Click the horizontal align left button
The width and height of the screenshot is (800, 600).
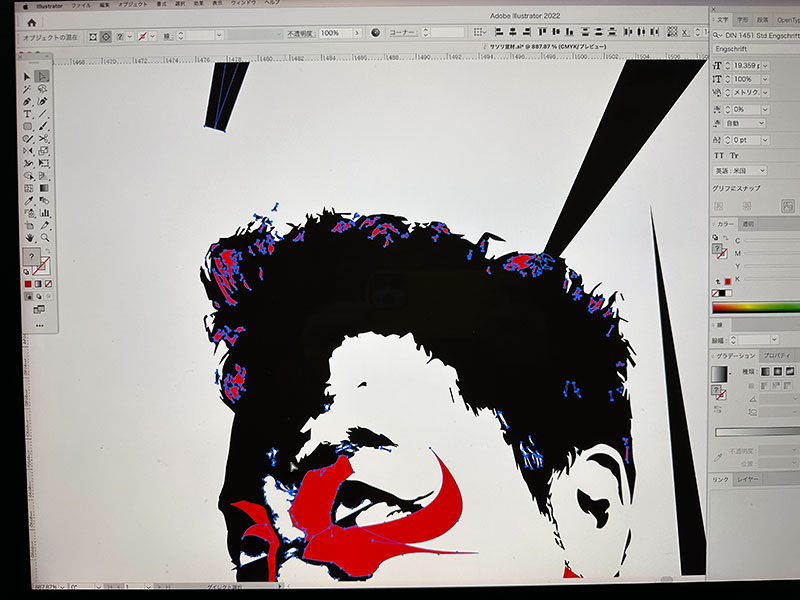tap(499, 32)
